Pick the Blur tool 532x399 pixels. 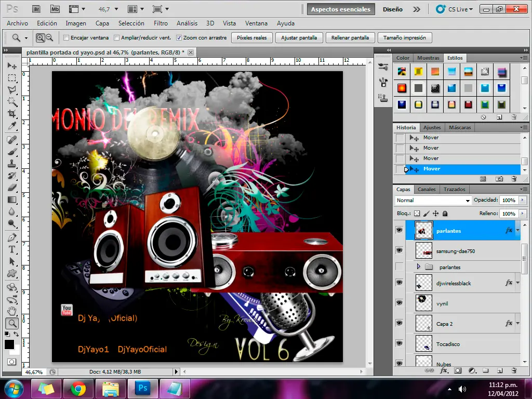12,211
